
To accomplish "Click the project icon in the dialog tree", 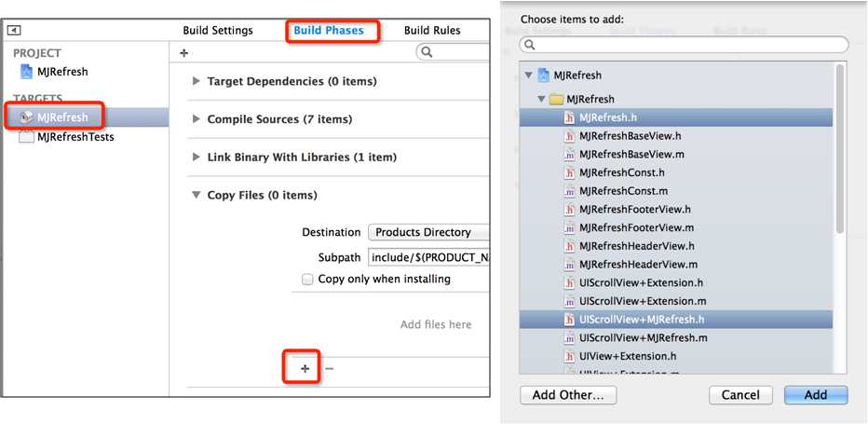I will (543, 75).
